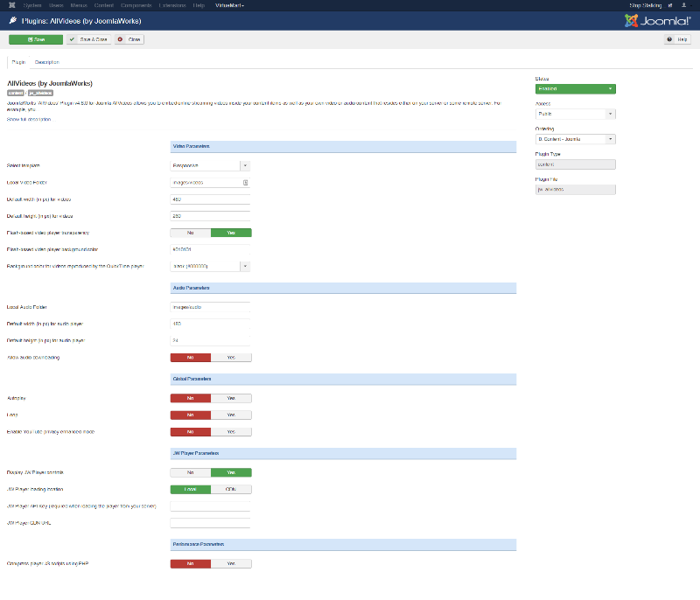Set Flash player transparency to No
The width and height of the screenshot is (700, 600).
[x=191, y=233]
